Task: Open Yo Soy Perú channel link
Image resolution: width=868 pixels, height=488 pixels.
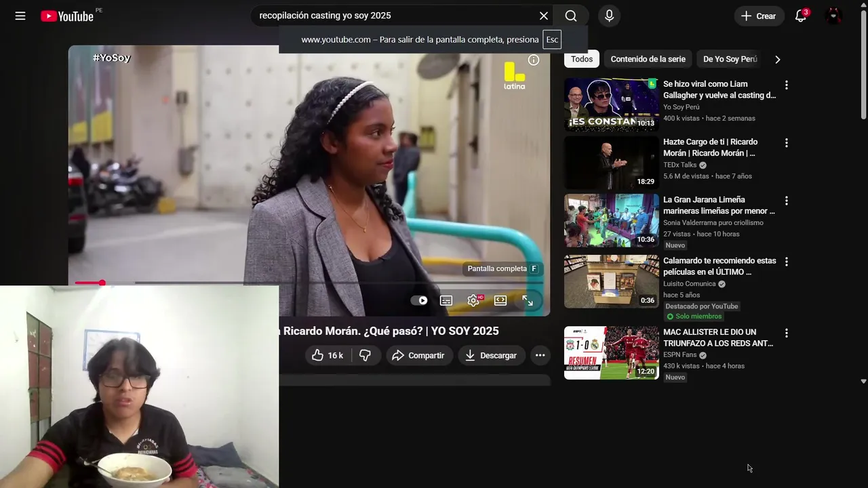Action: point(681,107)
